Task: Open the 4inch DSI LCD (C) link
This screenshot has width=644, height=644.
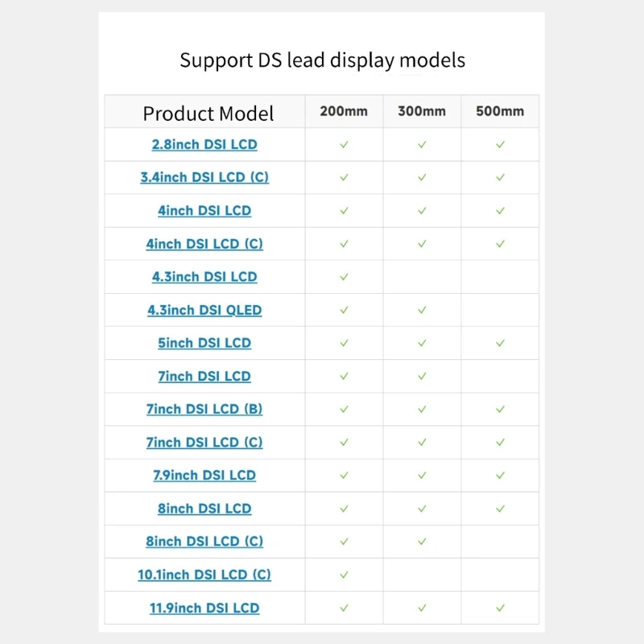Action: click(204, 244)
